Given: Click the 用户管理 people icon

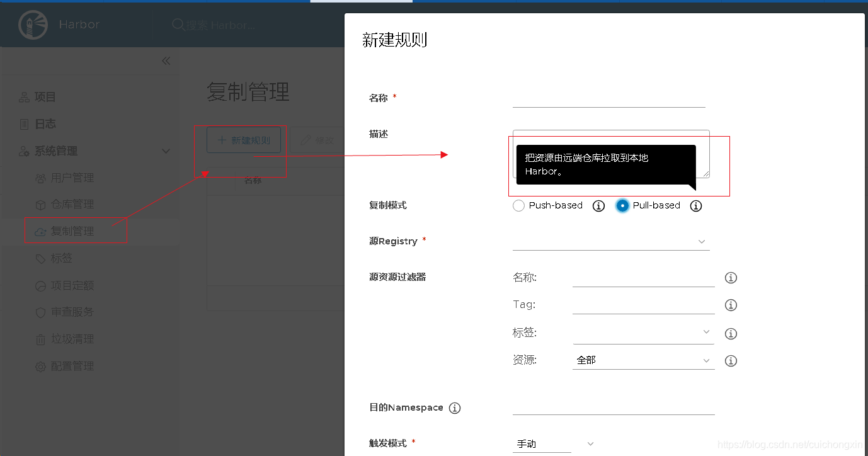Looking at the screenshot, I should pyautogui.click(x=40, y=178).
